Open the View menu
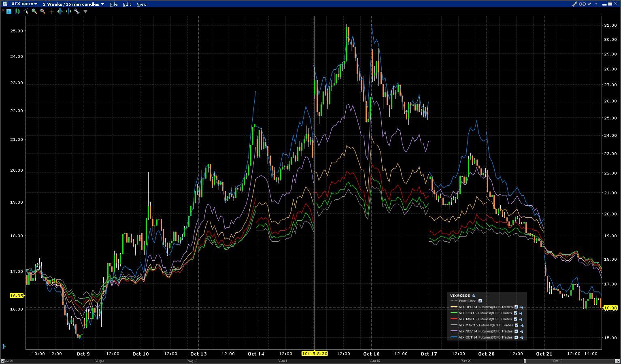621x364 pixels. tap(141, 4)
